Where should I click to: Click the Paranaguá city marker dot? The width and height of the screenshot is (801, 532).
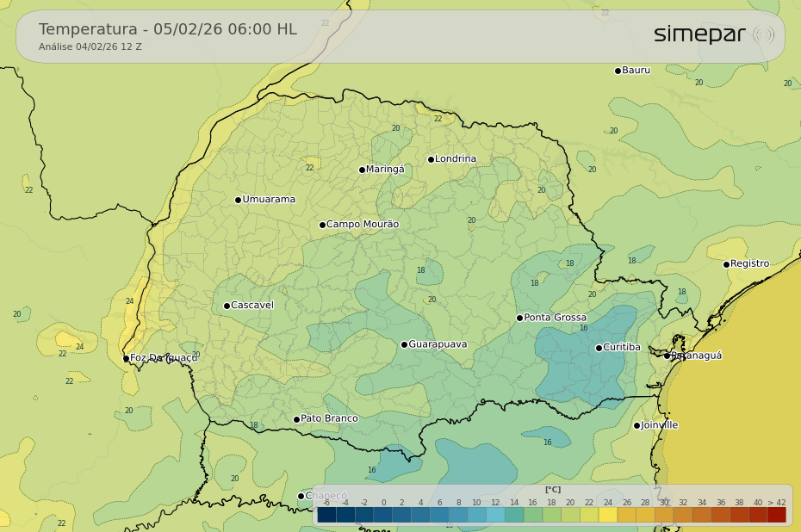point(667,356)
